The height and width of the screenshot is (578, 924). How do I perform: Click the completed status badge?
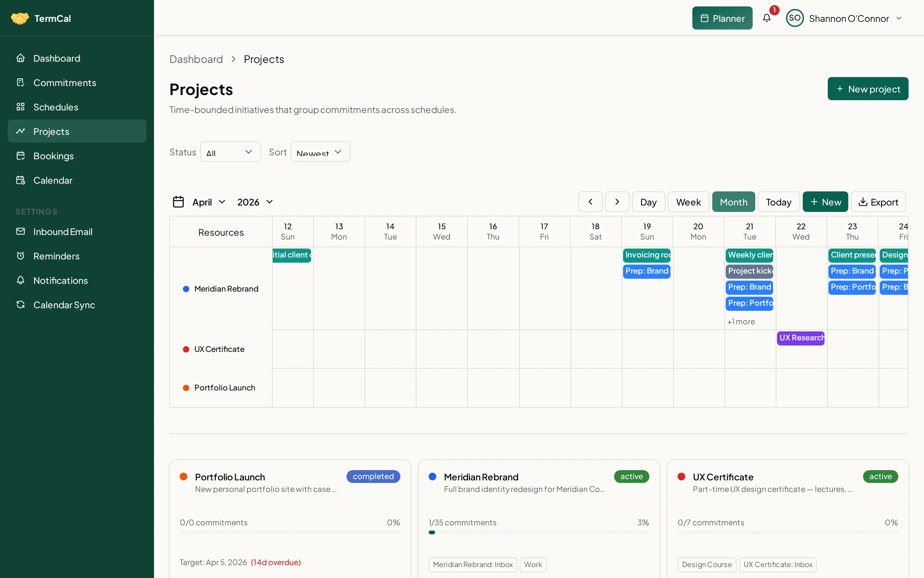pos(373,476)
